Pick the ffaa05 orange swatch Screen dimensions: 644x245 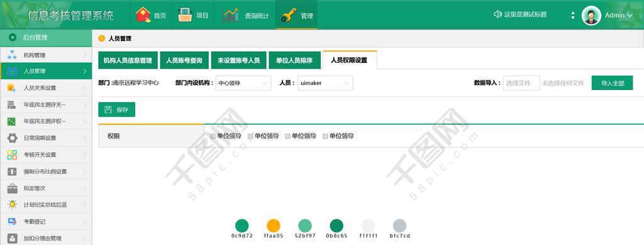pos(273,225)
